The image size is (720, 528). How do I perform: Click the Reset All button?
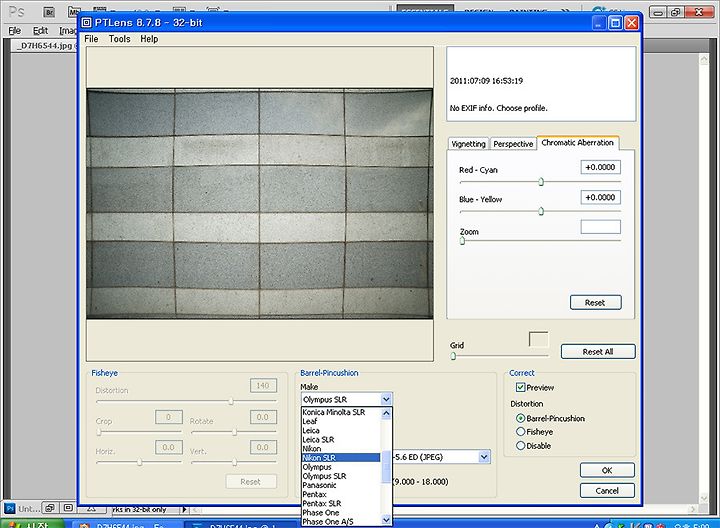point(598,352)
